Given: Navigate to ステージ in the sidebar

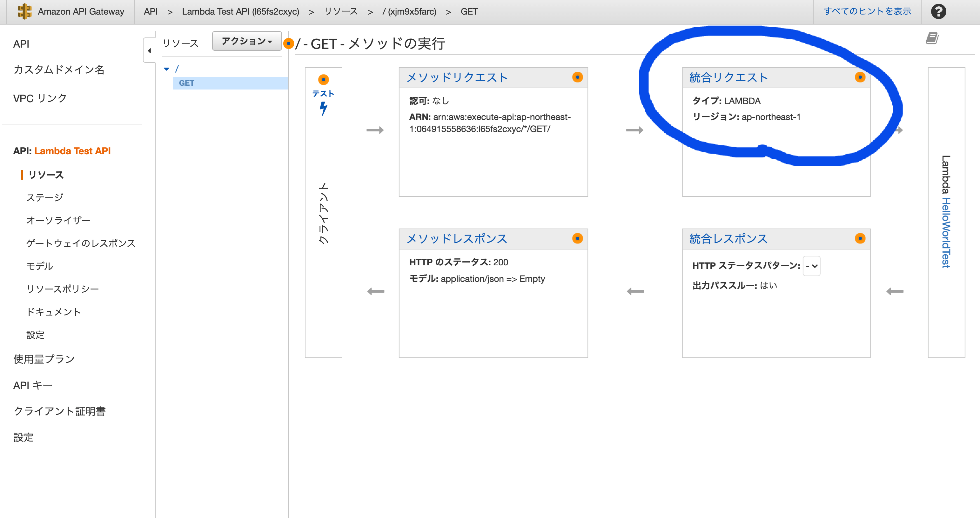Looking at the screenshot, I should 44,197.
